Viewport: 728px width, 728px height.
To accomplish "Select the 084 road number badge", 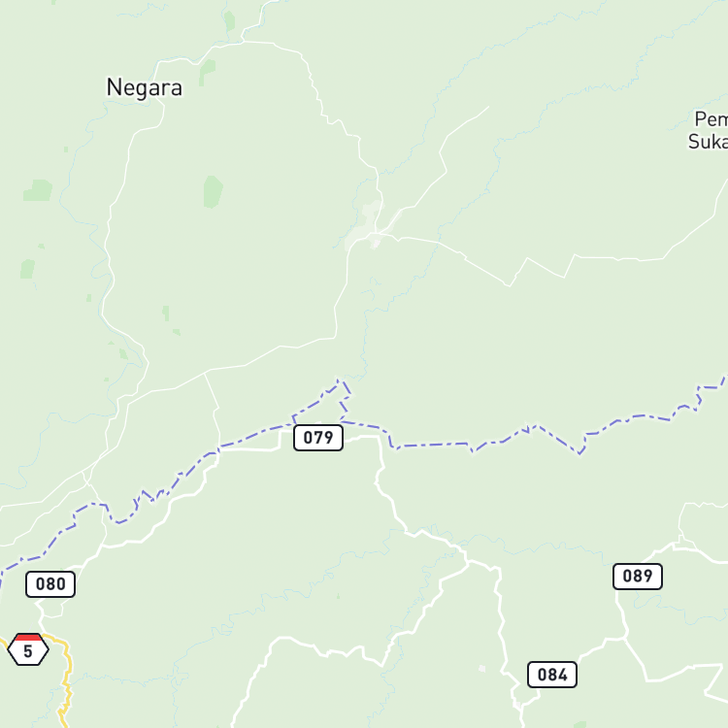I will click(552, 675).
